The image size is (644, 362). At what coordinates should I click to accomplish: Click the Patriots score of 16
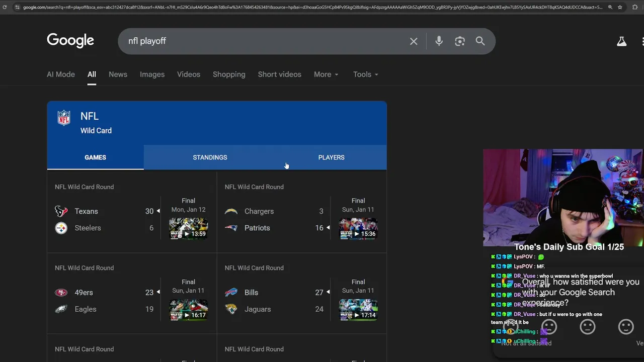(319, 228)
